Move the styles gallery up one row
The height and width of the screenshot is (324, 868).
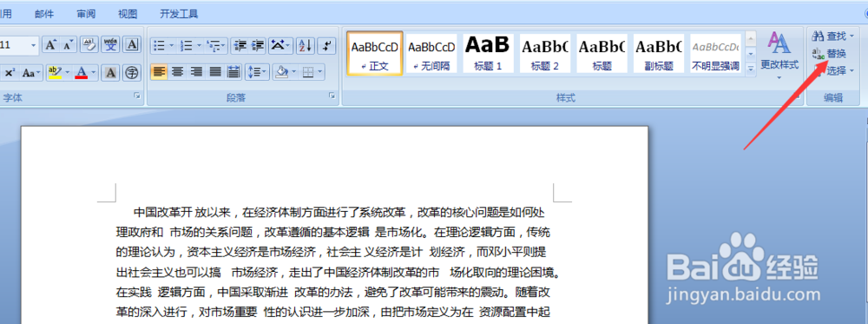point(751,39)
